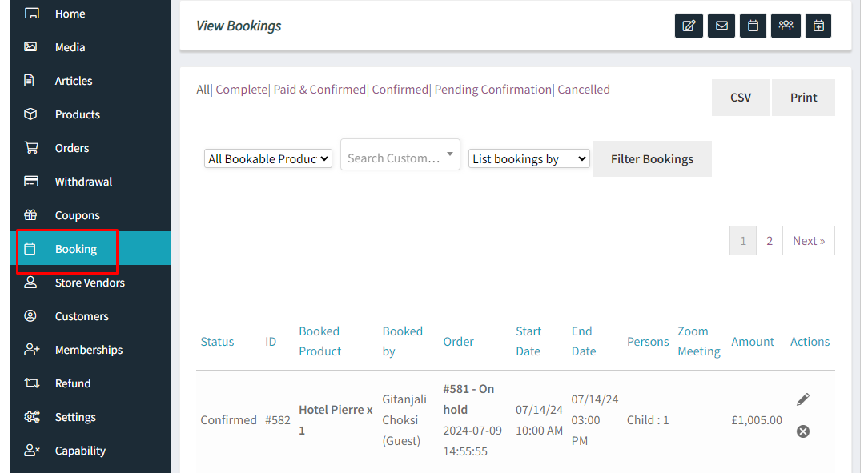Click the envelope mail header button

[721, 26]
